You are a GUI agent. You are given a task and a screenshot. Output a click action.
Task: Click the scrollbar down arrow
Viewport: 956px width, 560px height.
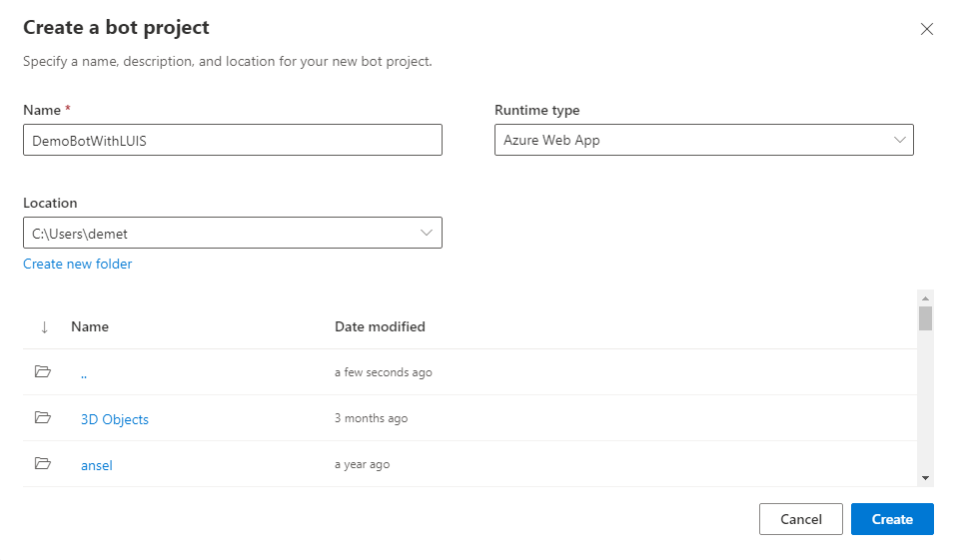click(925, 478)
